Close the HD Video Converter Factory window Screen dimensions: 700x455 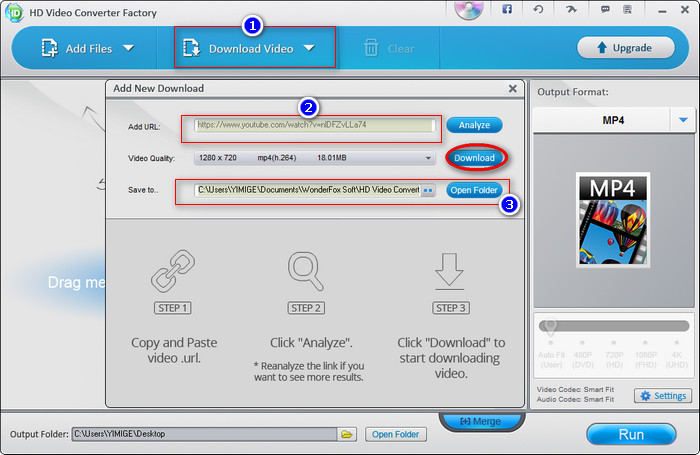685,9
